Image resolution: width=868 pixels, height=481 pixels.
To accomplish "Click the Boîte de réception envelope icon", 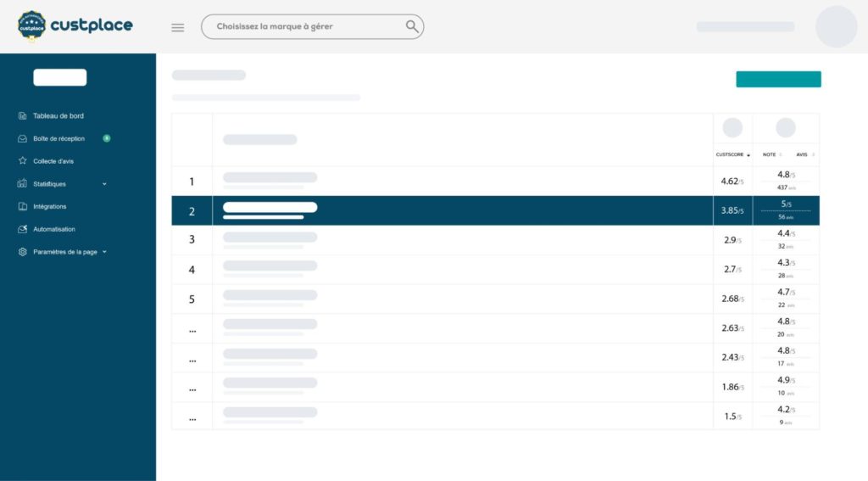I will click(x=23, y=138).
